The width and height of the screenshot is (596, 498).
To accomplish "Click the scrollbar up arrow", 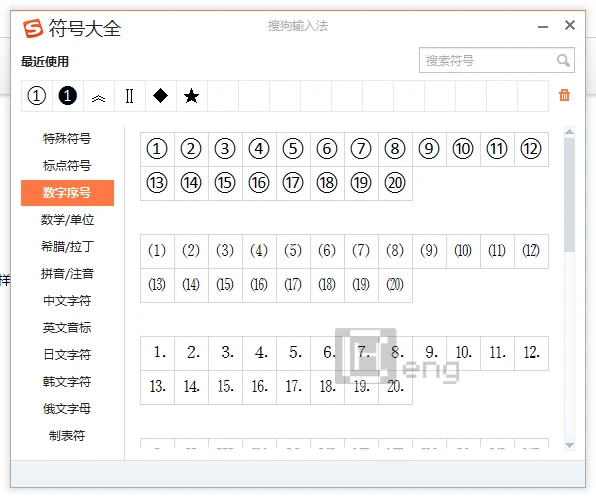I will coord(569,132).
